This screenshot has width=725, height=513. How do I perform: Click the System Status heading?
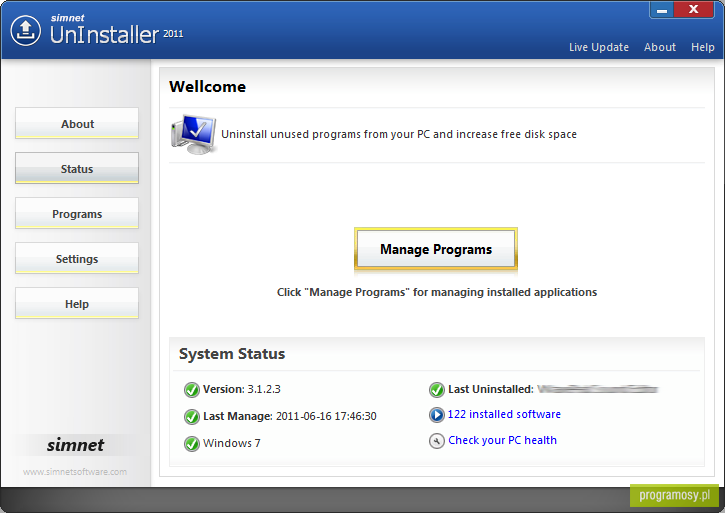tap(232, 354)
